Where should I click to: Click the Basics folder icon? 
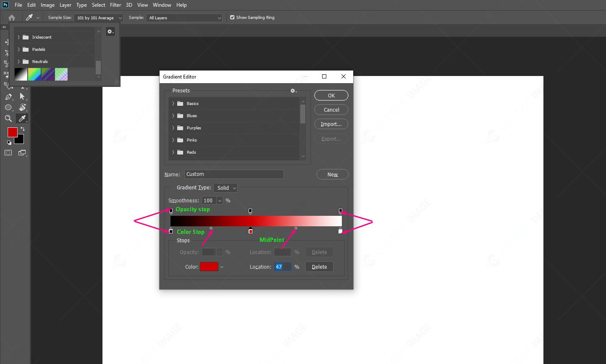(180, 103)
